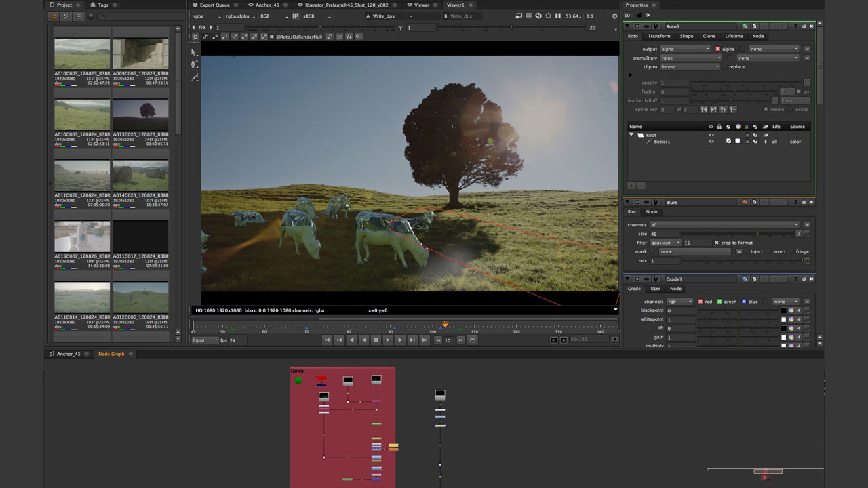Open the Export Queue tab
This screenshot has width=868, height=488.
click(214, 5)
